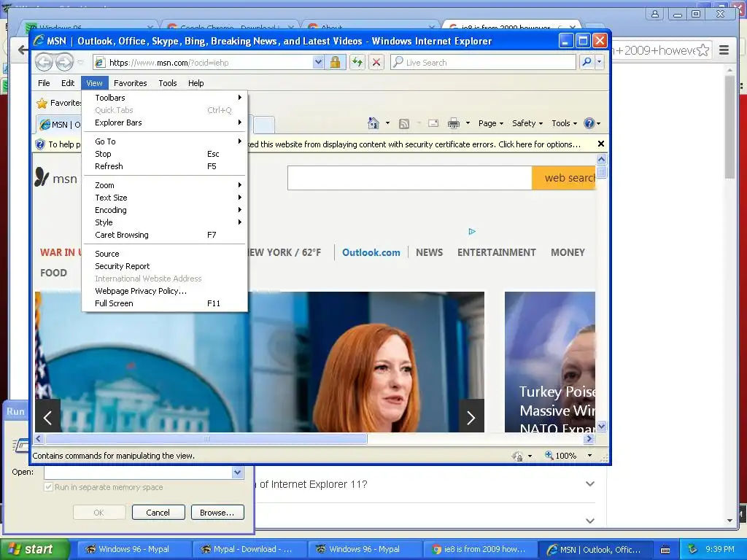Click the IE Back navigation arrow
This screenshot has width=747, height=560.
tap(44, 62)
